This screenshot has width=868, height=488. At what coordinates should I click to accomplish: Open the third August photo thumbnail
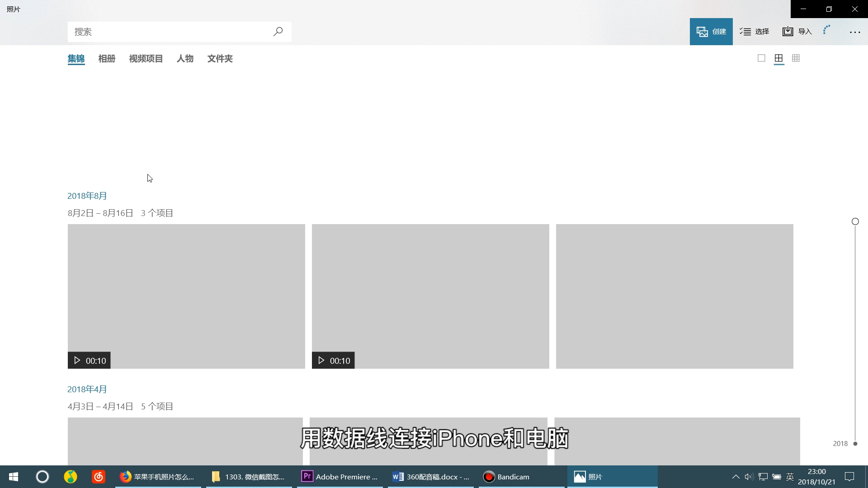click(x=675, y=296)
